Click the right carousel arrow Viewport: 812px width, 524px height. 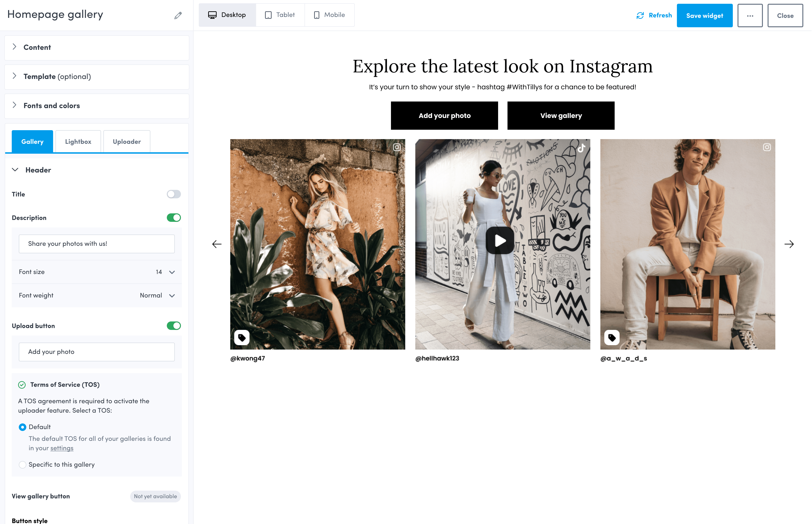coord(789,244)
